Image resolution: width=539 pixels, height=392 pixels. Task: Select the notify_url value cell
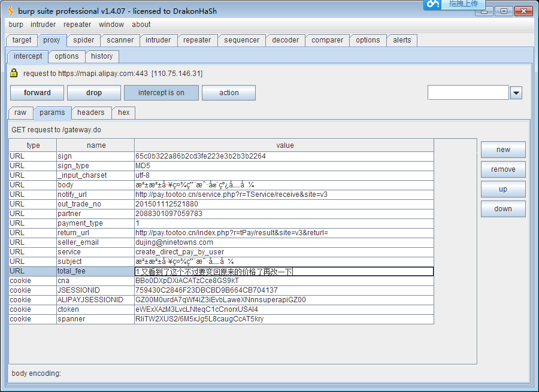pyautogui.click(x=284, y=195)
